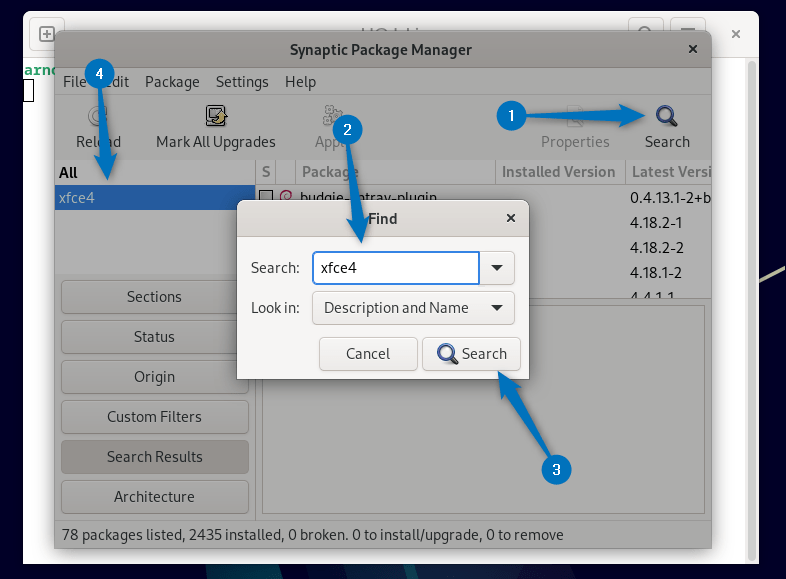Click the Mark All Upgrades toolbar icon

click(x=216, y=116)
